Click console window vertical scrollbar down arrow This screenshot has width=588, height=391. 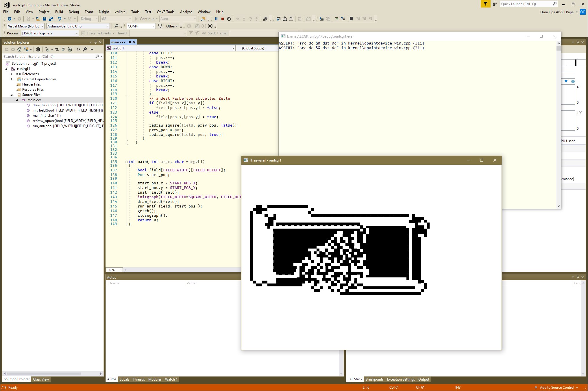click(559, 206)
